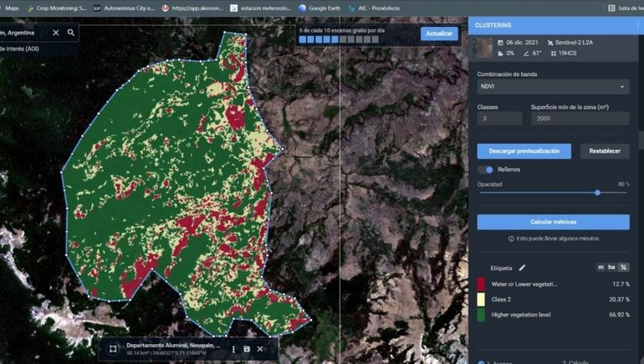Save the Departamento Aluminé area with disk icon

point(247,348)
